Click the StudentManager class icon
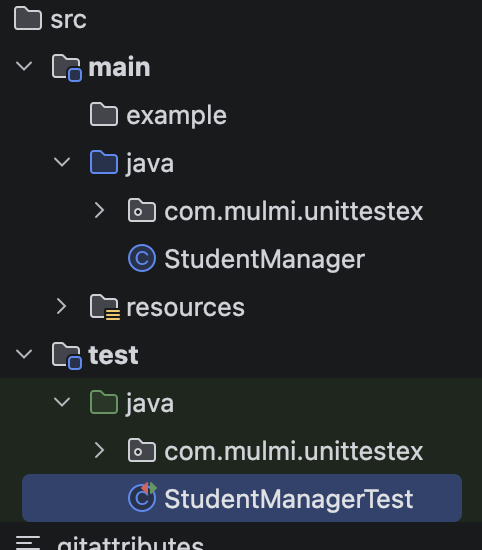Viewport: 482px width, 550px height. click(142, 258)
